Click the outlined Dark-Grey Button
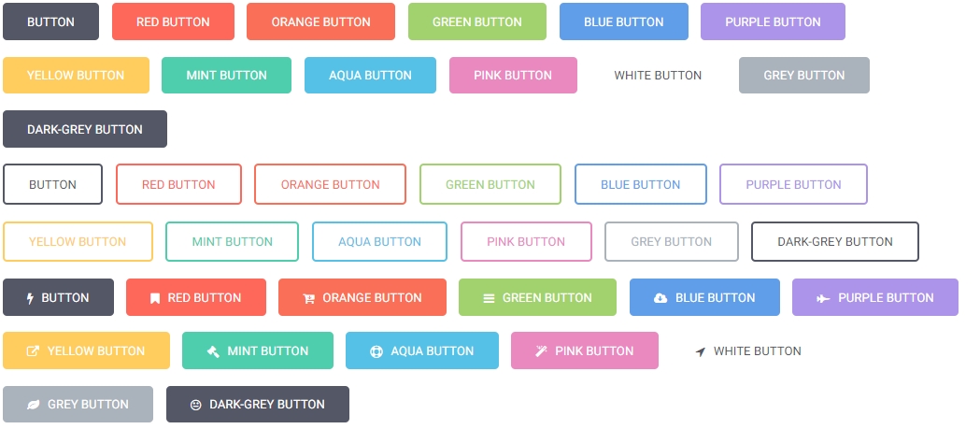Viewport: 980px width, 429px height. pyautogui.click(x=834, y=241)
